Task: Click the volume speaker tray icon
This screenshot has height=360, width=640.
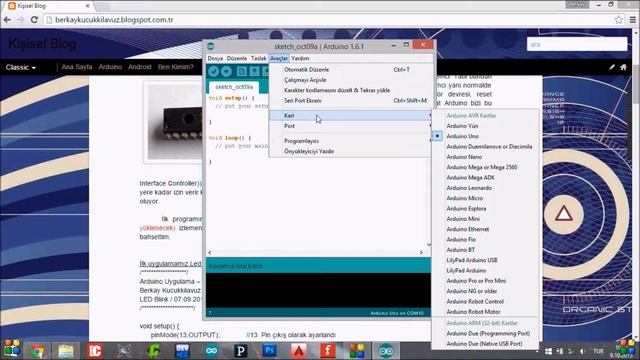Action: tap(582, 351)
